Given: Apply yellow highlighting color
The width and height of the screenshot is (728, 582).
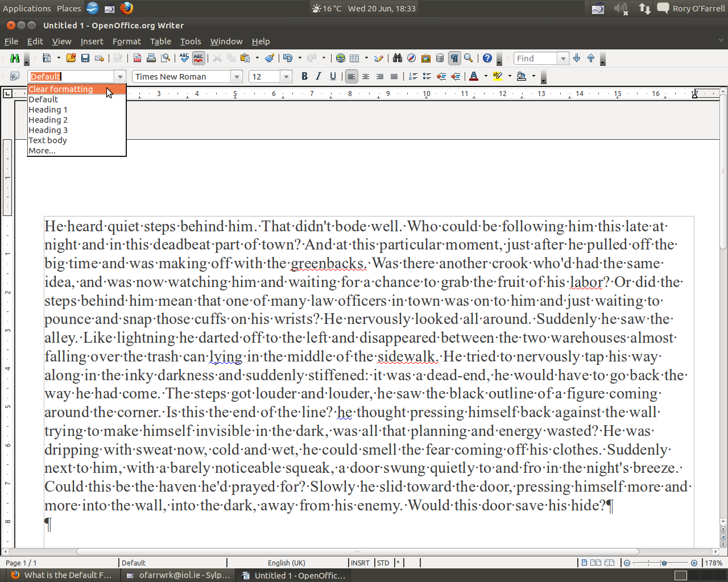Looking at the screenshot, I should point(498,76).
